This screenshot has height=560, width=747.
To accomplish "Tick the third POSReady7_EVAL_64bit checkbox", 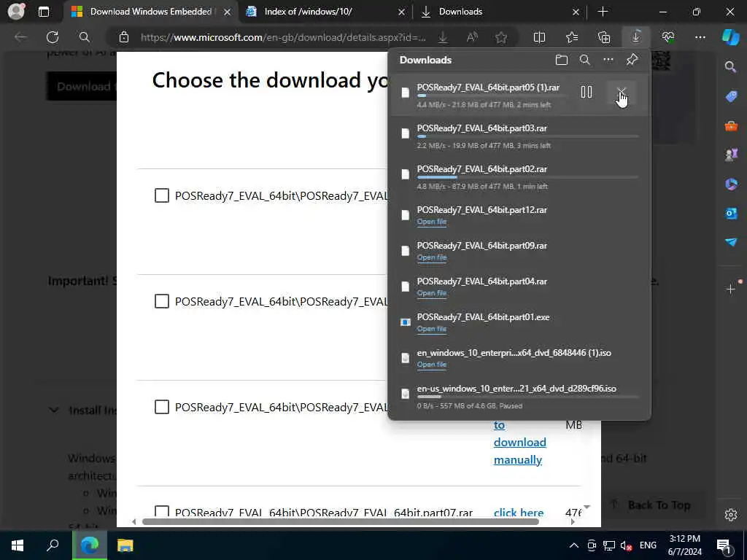I will (x=161, y=407).
